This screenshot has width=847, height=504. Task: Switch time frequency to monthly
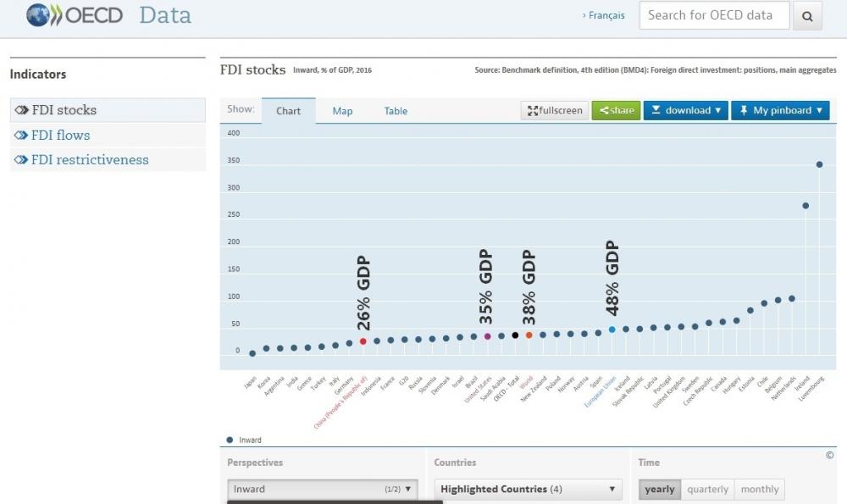pos(760,489)
